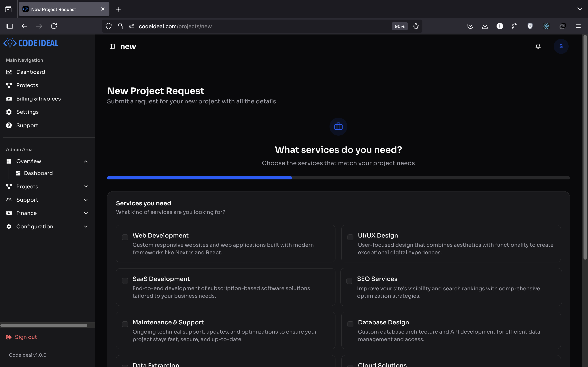The width and height of the screenshot is (588, 367).
Task: Click the blue step progress bar
Action: coord(199,178)
